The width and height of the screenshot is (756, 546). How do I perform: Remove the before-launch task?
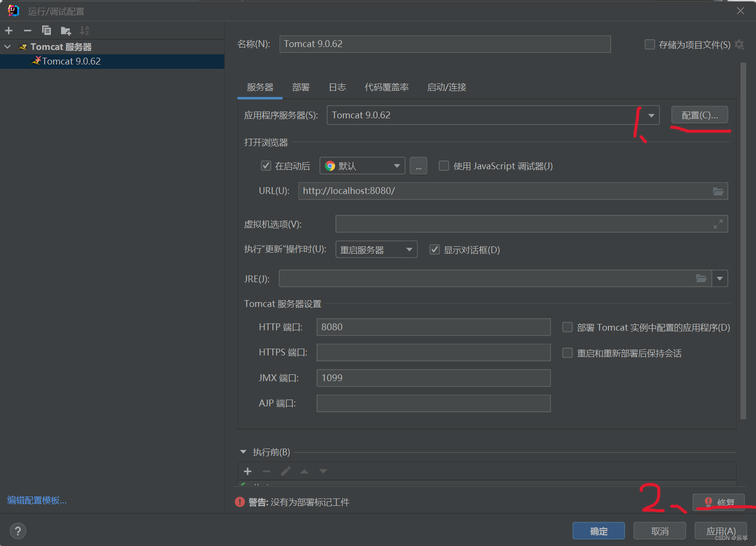[x=267, y=471]
